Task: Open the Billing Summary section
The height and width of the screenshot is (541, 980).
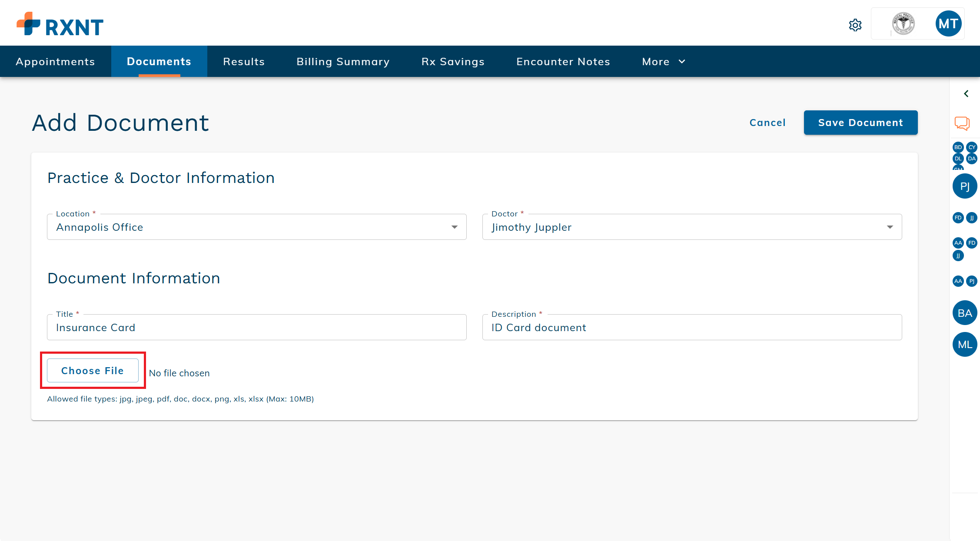Action: [x=343, y=61]
